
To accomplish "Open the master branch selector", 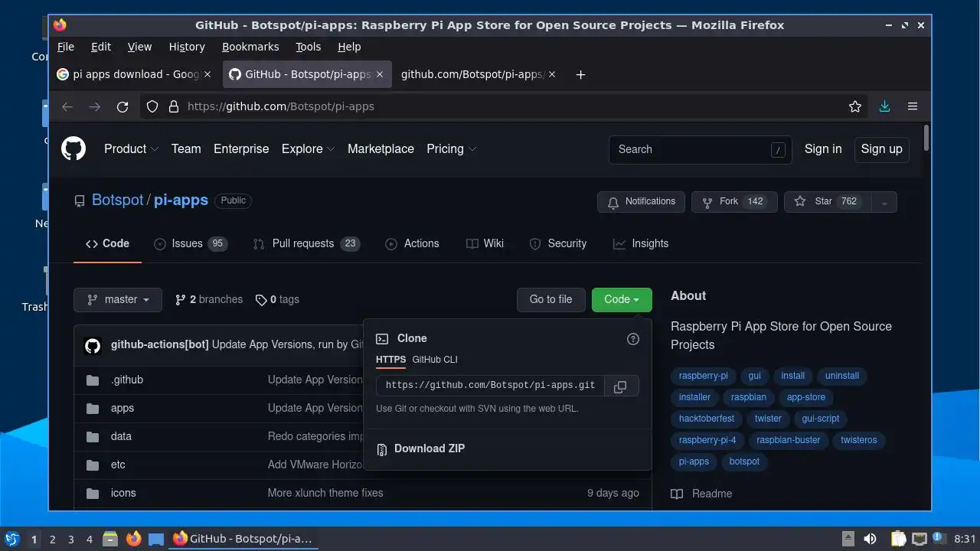I will (x=118, y=300).
